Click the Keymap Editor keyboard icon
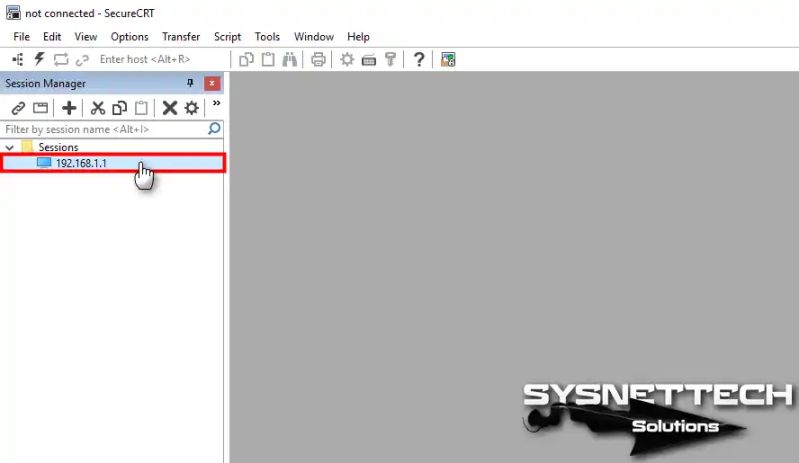 369,61
